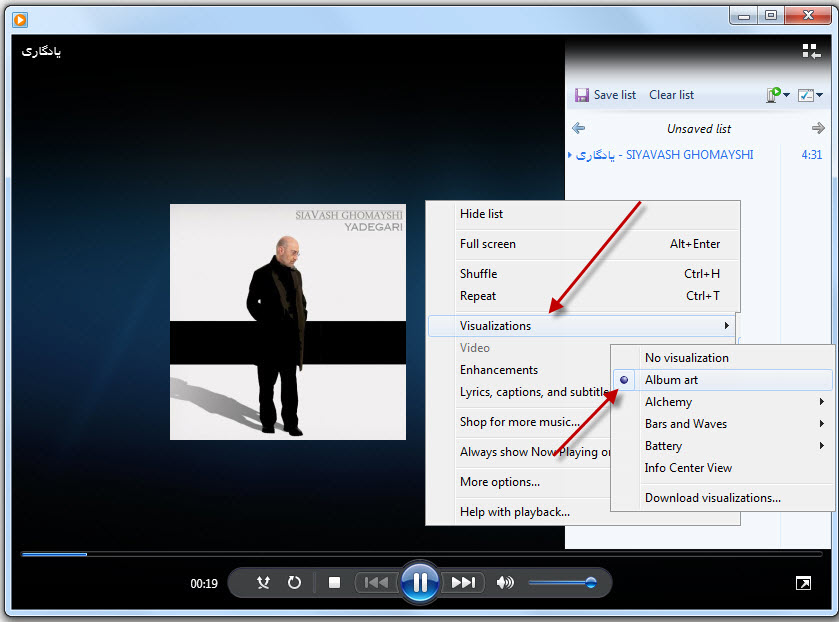The height and width of the screenshot is (622, 839).
Task: Click the Save list button
Action: 605,95
